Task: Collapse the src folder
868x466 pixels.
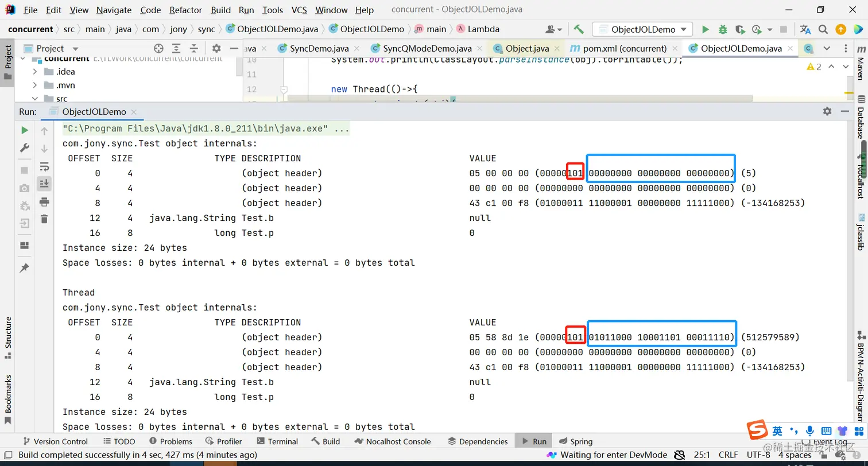Action: tap(34, 99)
